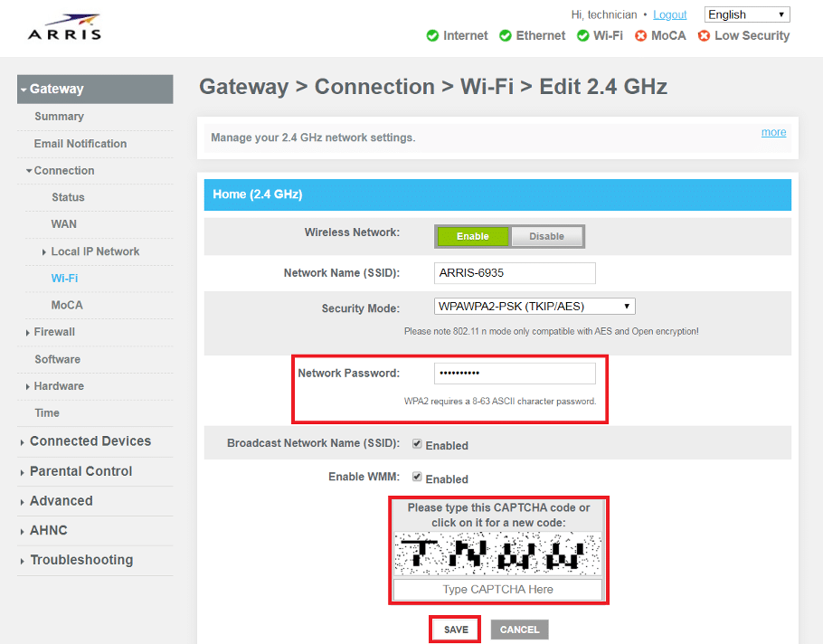Click the CANCEL button
Image resolution: width=823 pixels, height=644 pixels.
coord(520,630)
